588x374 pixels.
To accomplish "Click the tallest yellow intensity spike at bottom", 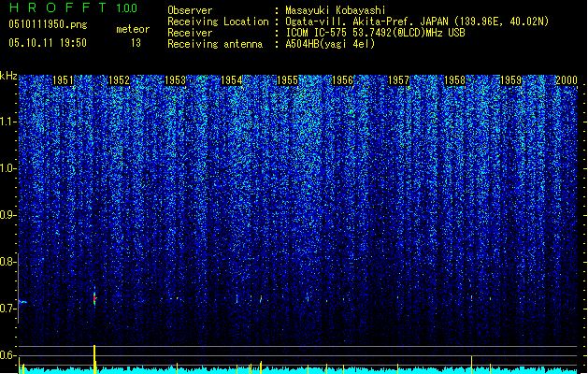I will pos(94,359).
